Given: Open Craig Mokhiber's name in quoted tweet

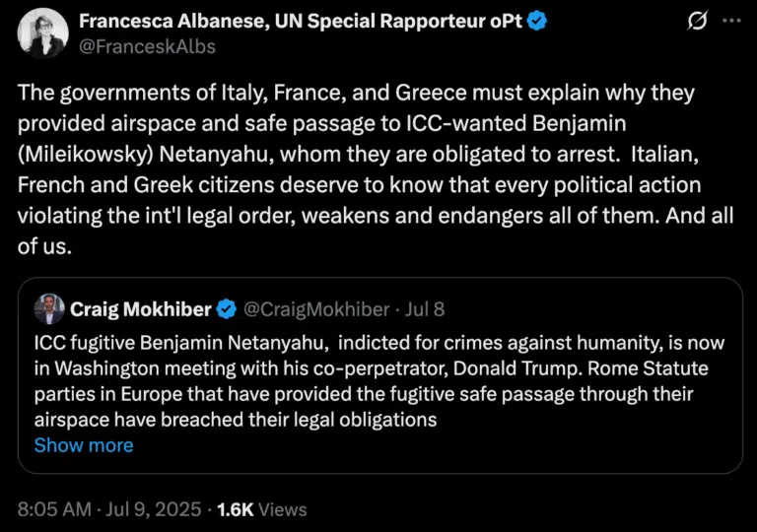Looking at the screenshot, I should [x=141, y=309].
